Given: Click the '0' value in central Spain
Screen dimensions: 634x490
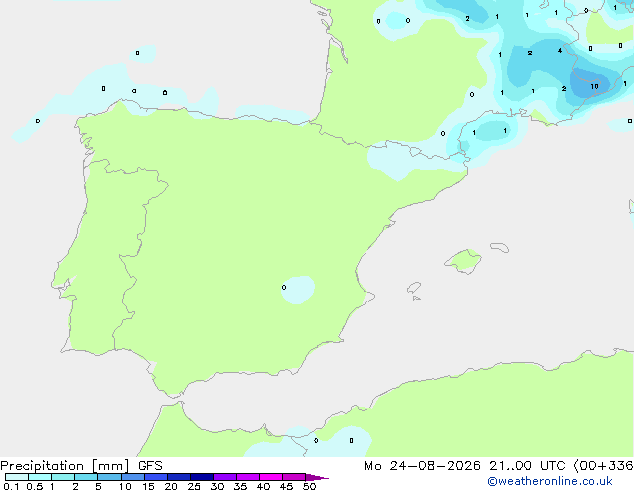Looking at the screenshot, I should [x=284, y=287].
